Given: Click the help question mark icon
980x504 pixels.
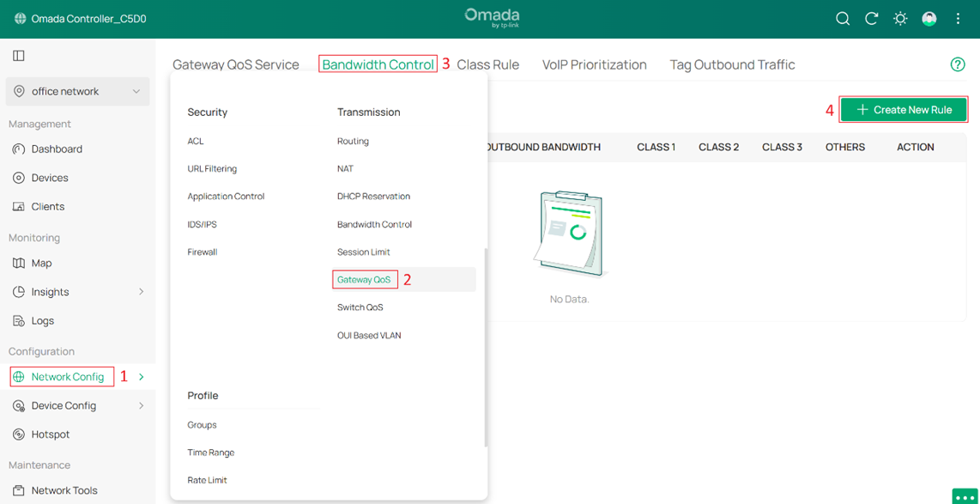Looking at the screenshot, I should pos(957,64).
